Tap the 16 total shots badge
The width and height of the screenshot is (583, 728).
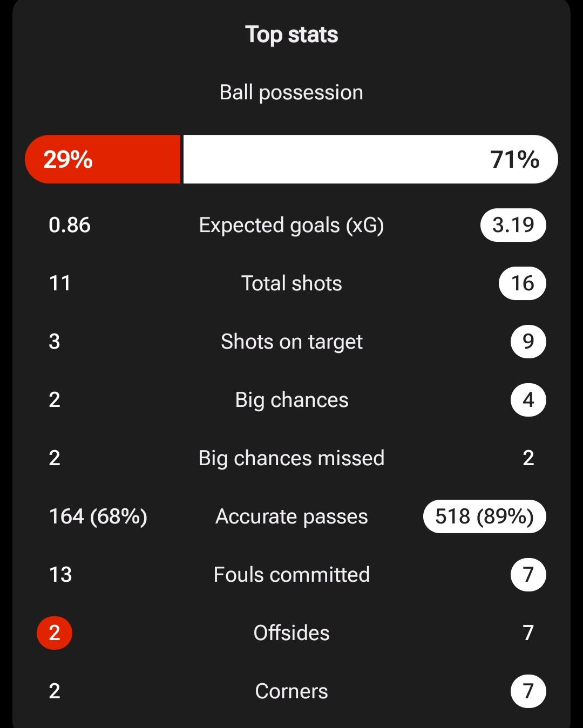[523, 283]
